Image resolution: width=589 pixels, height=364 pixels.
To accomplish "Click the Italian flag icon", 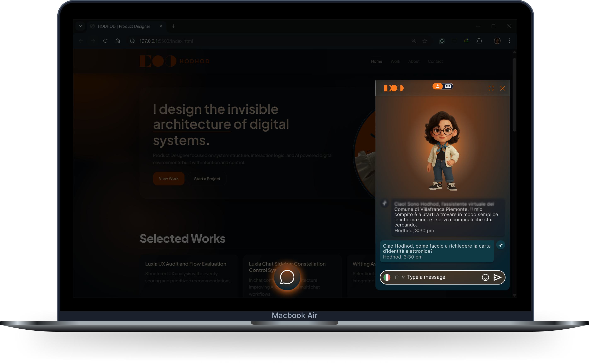I will [x=387, y=277].
